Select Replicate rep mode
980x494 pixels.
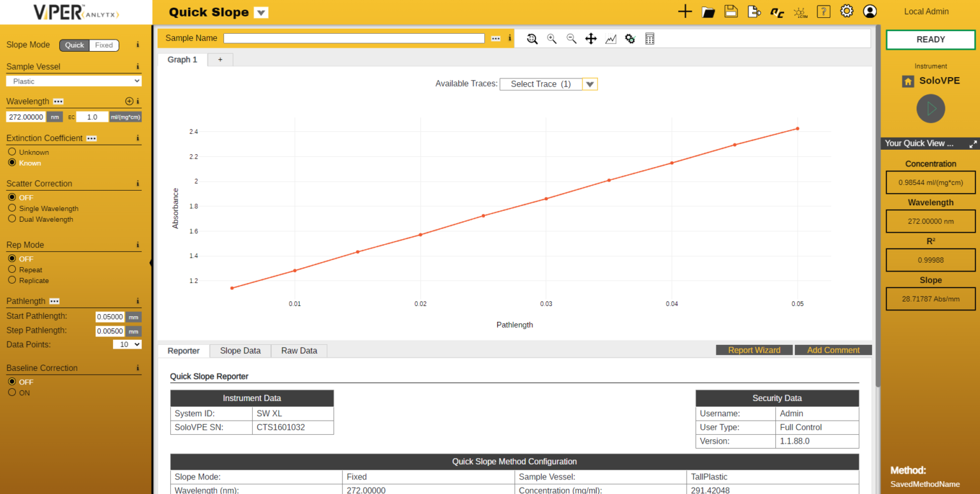[13, 280]
